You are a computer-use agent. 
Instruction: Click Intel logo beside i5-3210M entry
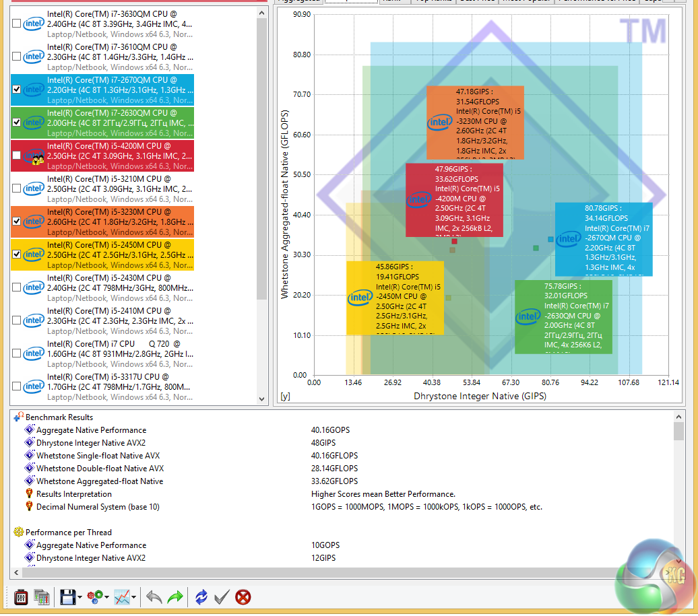(x=34, y=189)
